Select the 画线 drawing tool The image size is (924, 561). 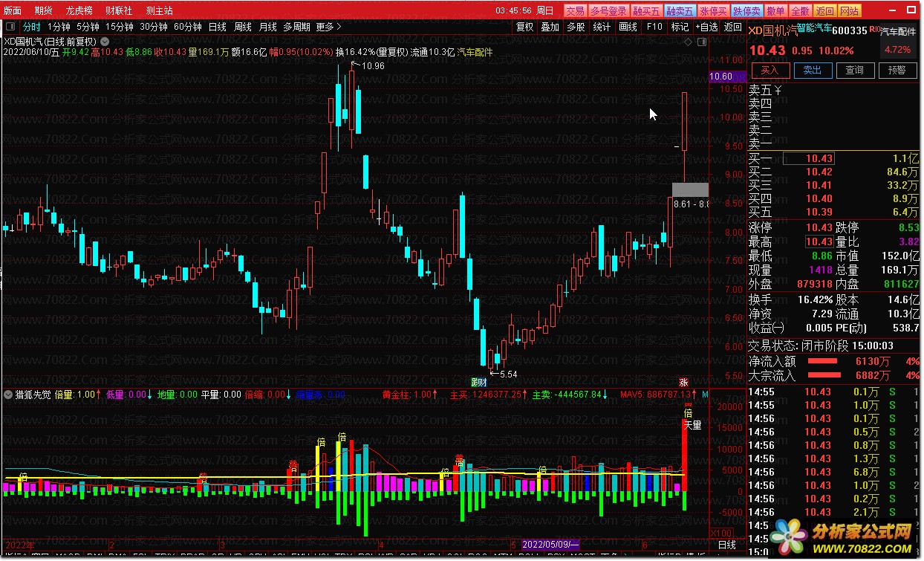pos(628,27)
